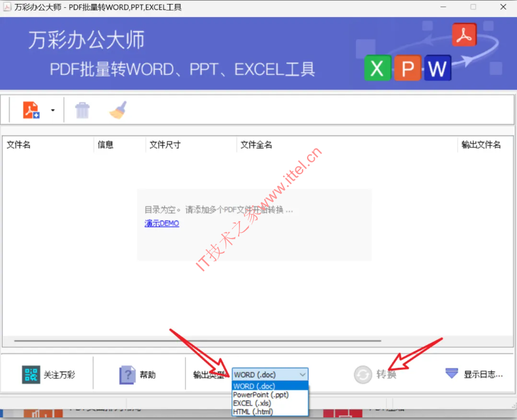517x420 pixels.
Task: Click the empty directory hint text
Action: tap(218, 209)
